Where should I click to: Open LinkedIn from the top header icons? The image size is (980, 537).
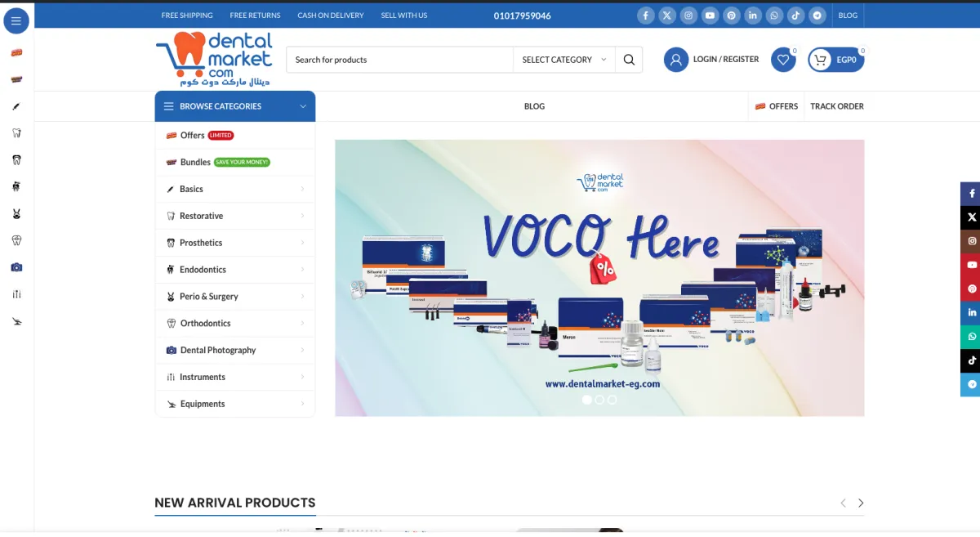(x=752, y=16)
